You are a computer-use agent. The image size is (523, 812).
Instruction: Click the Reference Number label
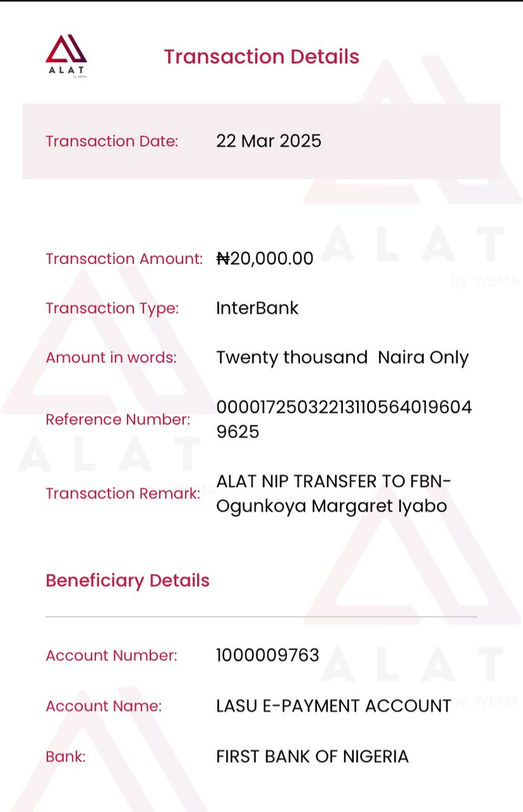click(x=118, y=419)
